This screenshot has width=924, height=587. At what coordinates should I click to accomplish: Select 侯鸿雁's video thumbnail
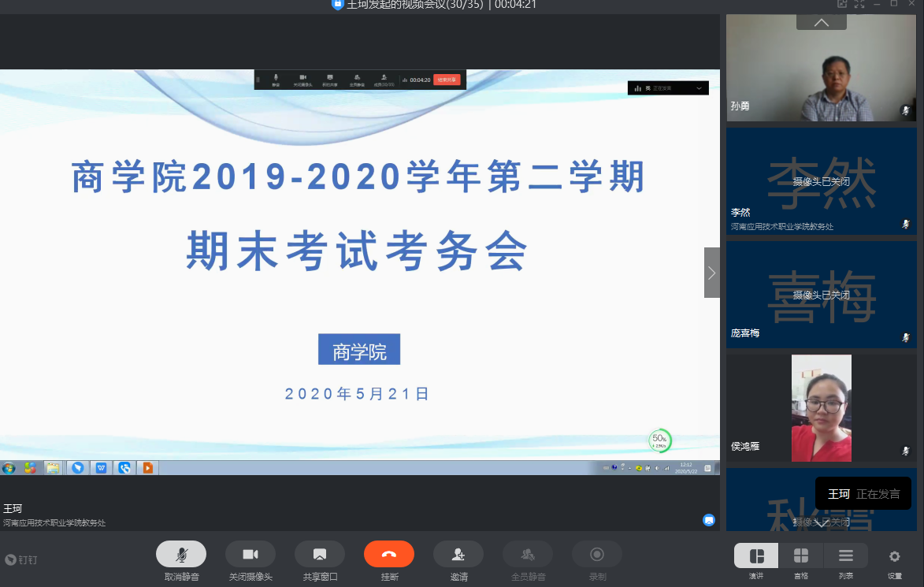[821, 407]
